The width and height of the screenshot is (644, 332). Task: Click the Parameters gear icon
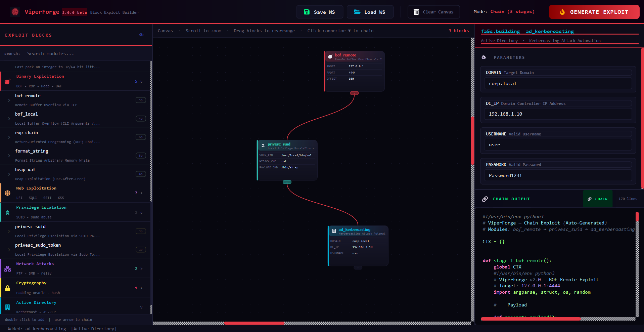point(484,57)
